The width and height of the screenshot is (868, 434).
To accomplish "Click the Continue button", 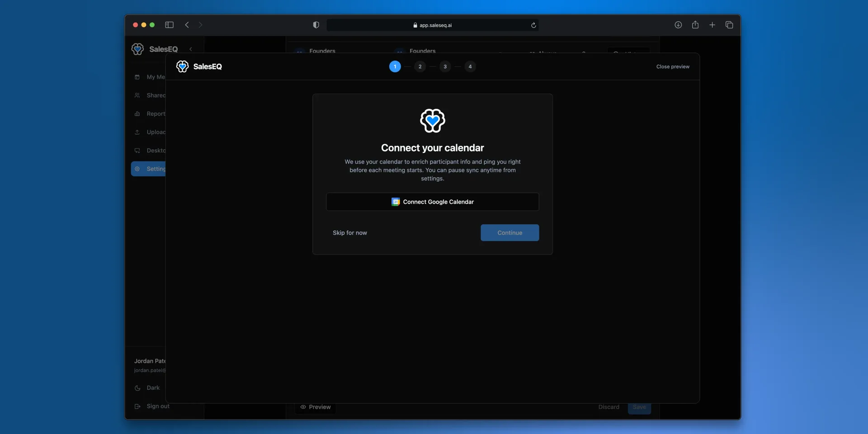I will click(x=509, y=233).
